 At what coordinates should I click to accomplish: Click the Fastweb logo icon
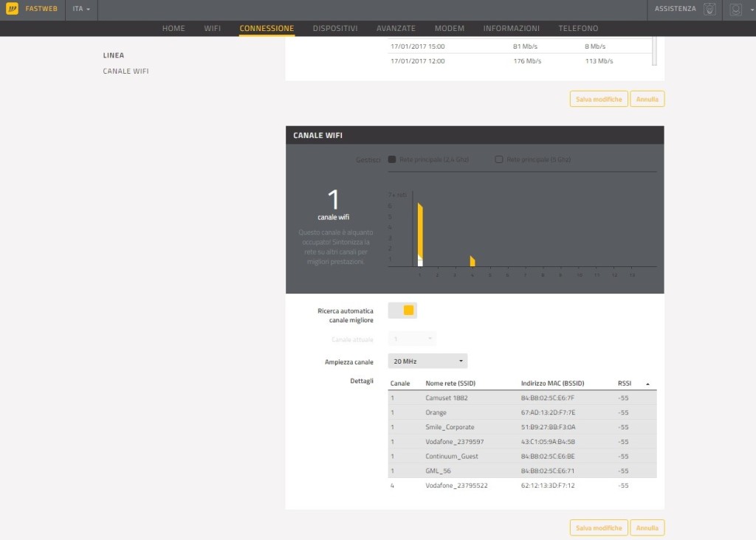point(12,9)
